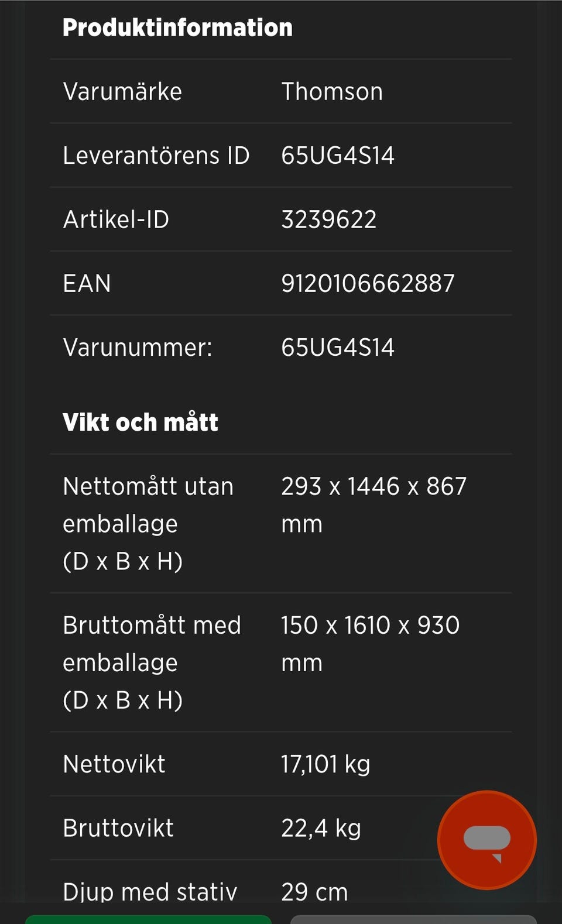
Task: Click the Nettomått utan emballage label
Action: tap(148, 523)
